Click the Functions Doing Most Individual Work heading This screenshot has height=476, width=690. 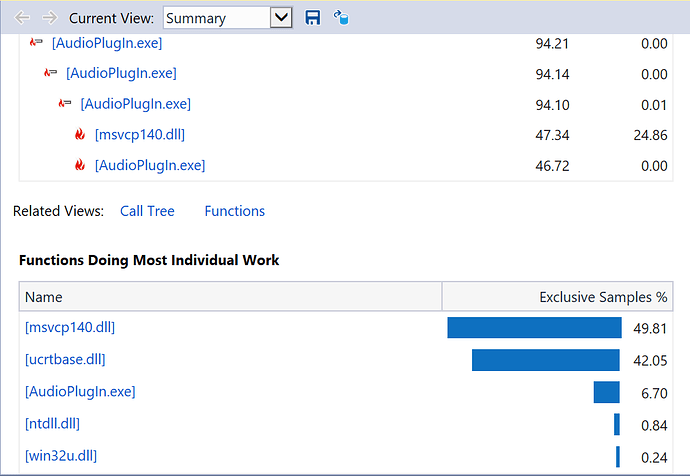pyautogui.click(x=149, y=260)
